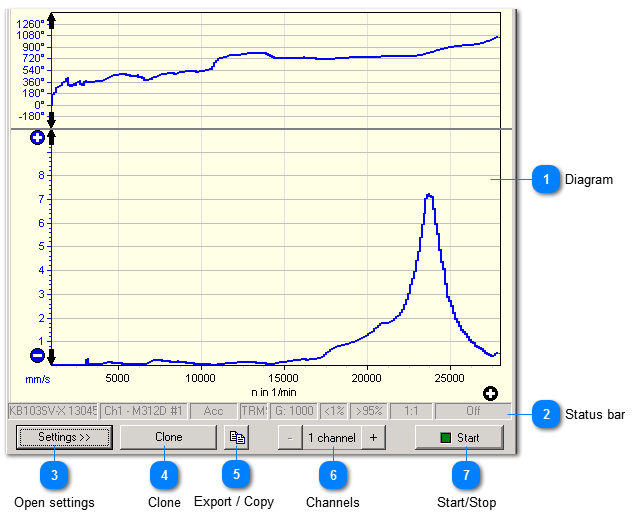Click the 'Acc' status bar field
The height and width of the screenshot is (526, 641).
213,410
